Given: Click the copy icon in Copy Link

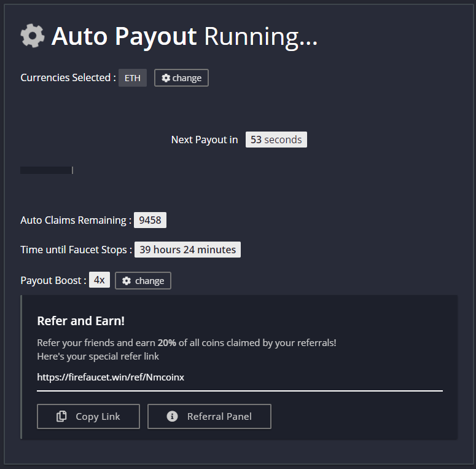Looking at the screenshot, I should 61,416.
